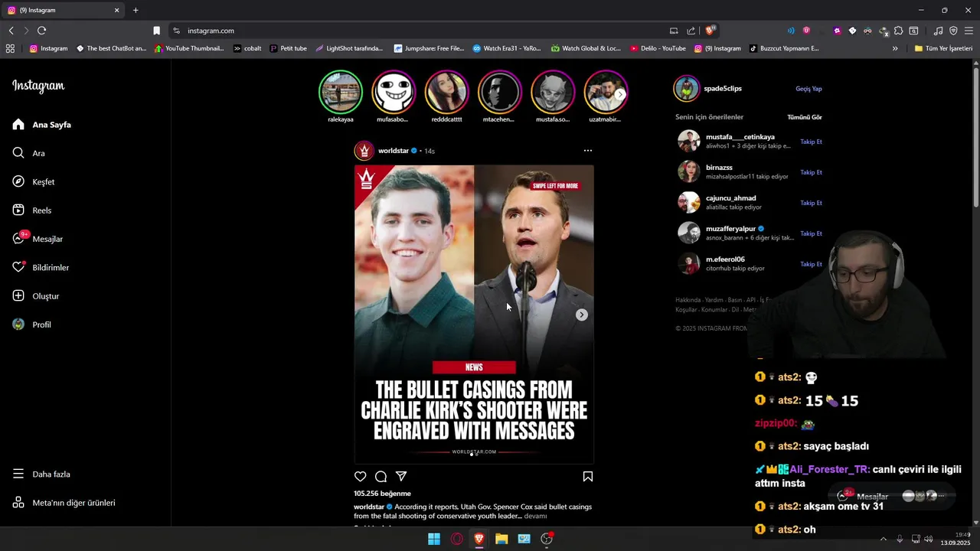The image size is (980, 551).
Task: Open Profil page from sidebar
Action: click(x=31, y=324)
